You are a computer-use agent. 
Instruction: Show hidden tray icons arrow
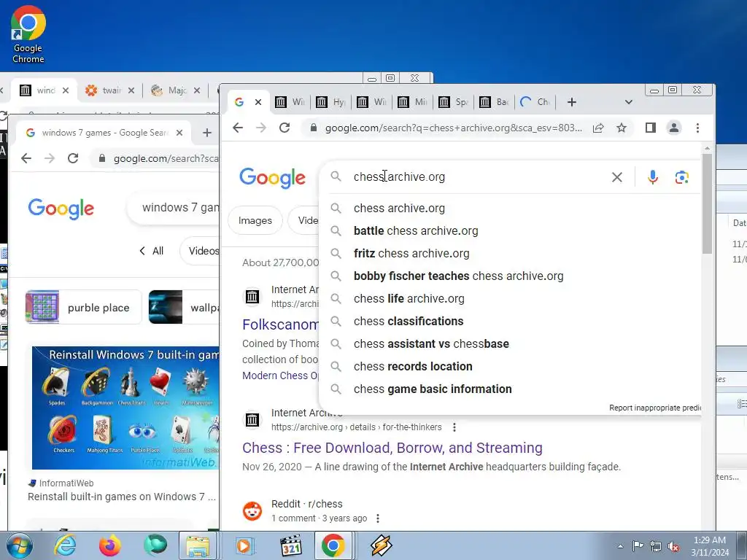620,546
